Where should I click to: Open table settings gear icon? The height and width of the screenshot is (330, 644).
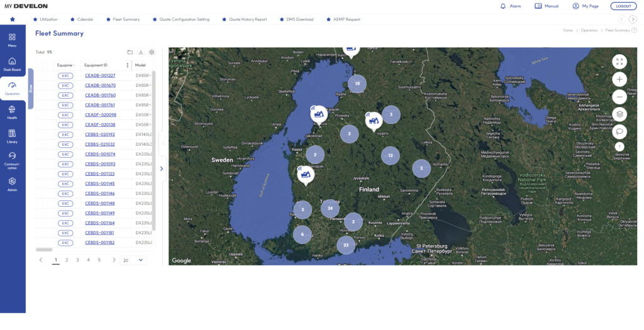(152, 52)
